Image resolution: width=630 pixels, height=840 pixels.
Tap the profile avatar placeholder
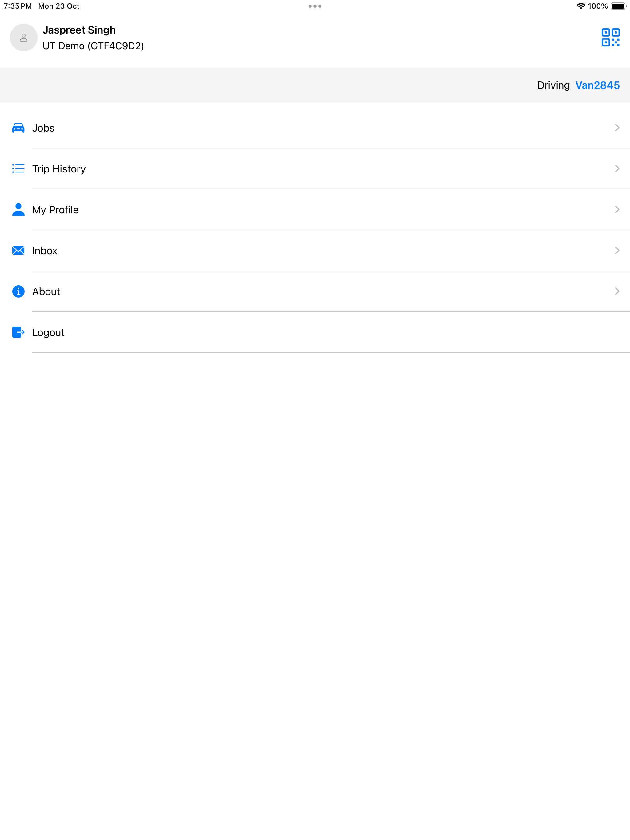pyautogui.click(x=24, y=37)
